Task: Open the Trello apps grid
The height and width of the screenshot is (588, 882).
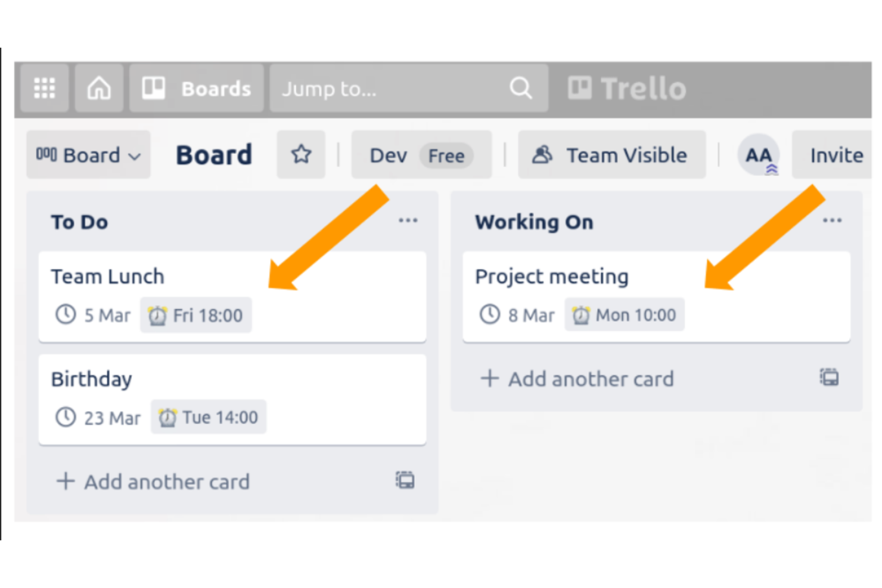Action: tap(44, 88)
